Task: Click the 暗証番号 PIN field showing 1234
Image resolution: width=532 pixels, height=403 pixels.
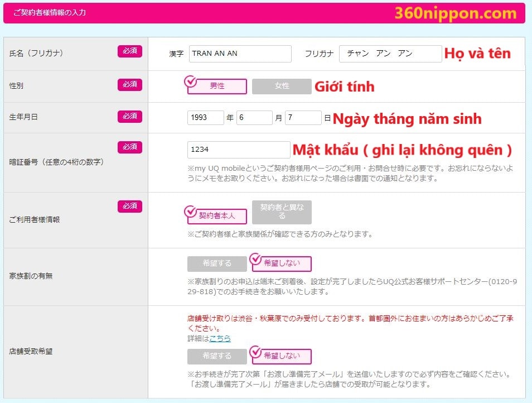Action: pyautogui.click(x=238, y=150)
